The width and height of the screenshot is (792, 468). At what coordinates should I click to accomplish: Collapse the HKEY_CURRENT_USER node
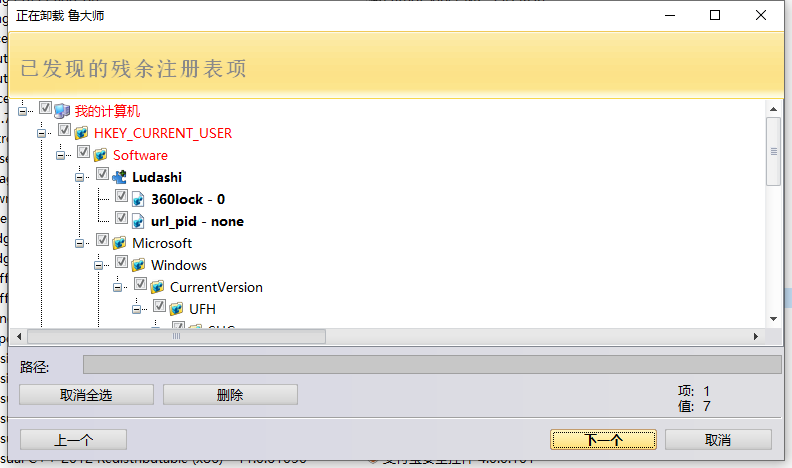pyautogui.click(x=41, y=133)
